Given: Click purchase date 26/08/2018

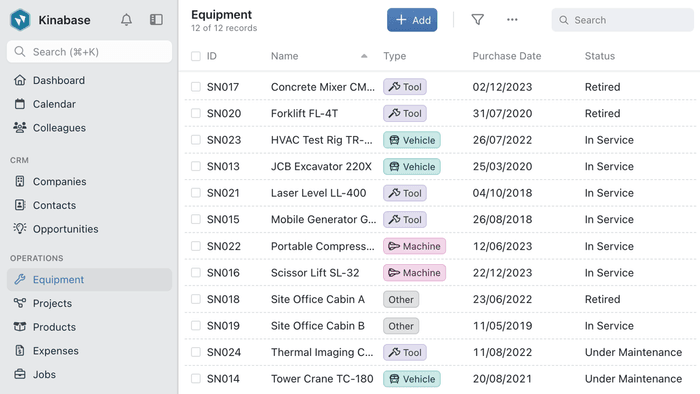Looking at the screenshot, I should (x=502, y=220).
